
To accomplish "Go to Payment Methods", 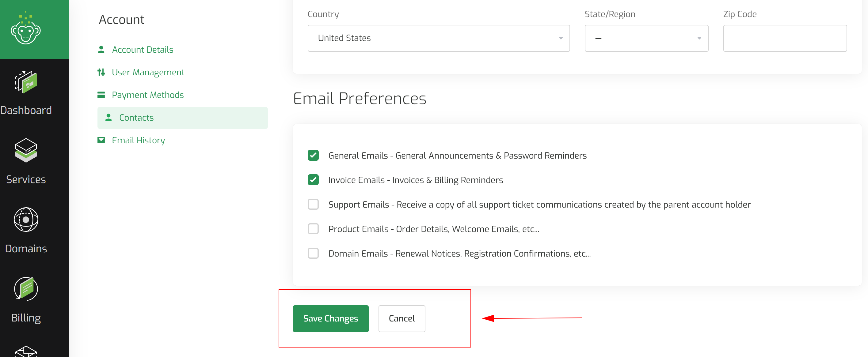I will [x=148, y=95].
